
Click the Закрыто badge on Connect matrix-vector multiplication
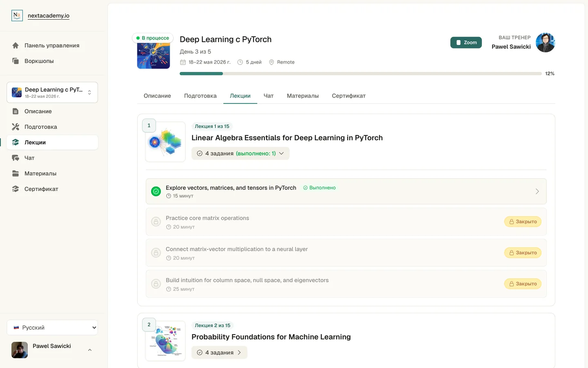tap(523, 253)
